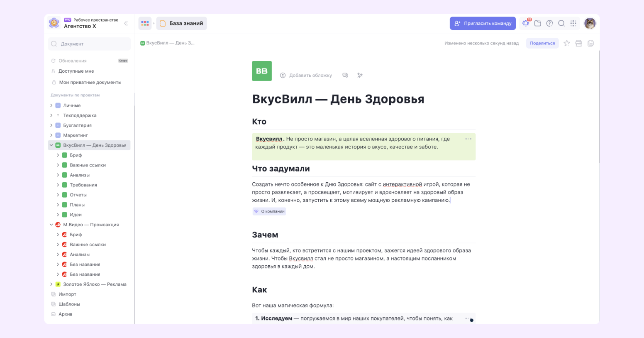The image size is (644, 338).
Task: Open comments via the speech bubble icon
Action: coord(345,75)
